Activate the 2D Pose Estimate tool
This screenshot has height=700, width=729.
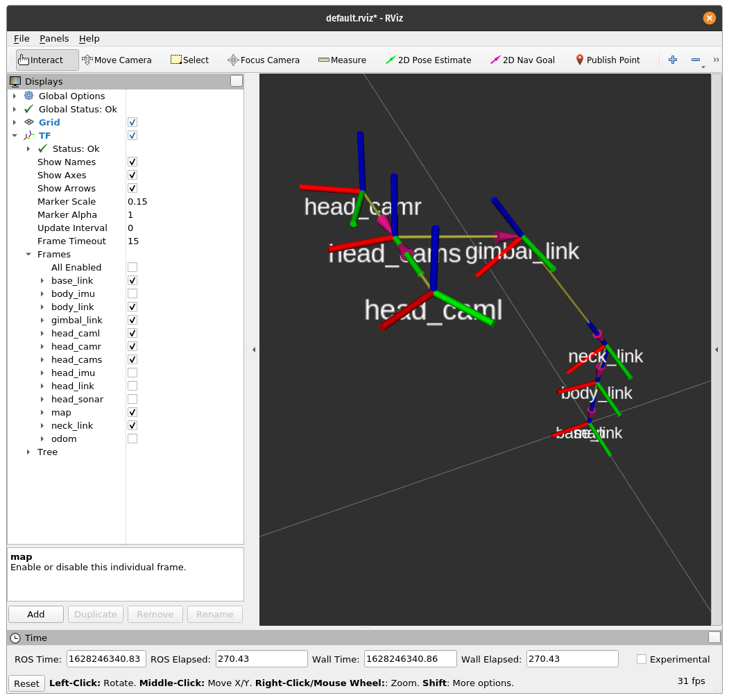coord(428,60)
